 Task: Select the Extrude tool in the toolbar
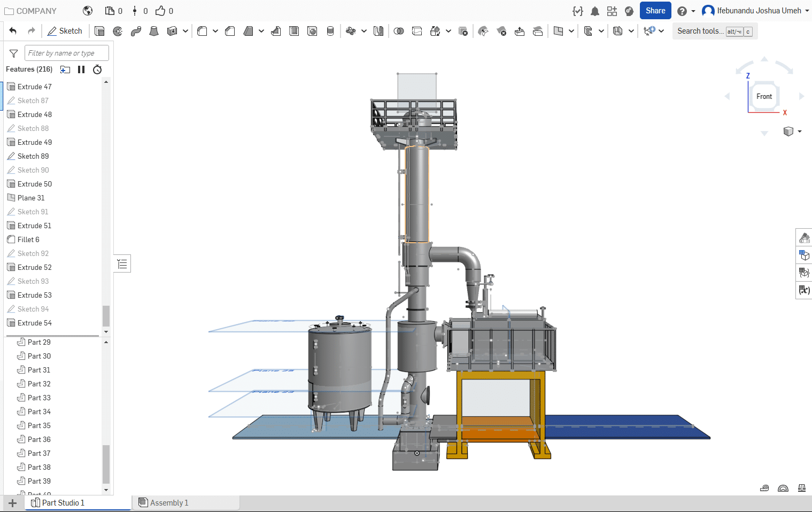point(99,31)
